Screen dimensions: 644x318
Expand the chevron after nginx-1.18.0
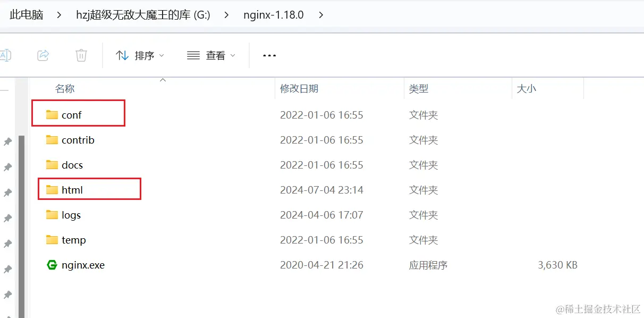(x=320, y=15)
